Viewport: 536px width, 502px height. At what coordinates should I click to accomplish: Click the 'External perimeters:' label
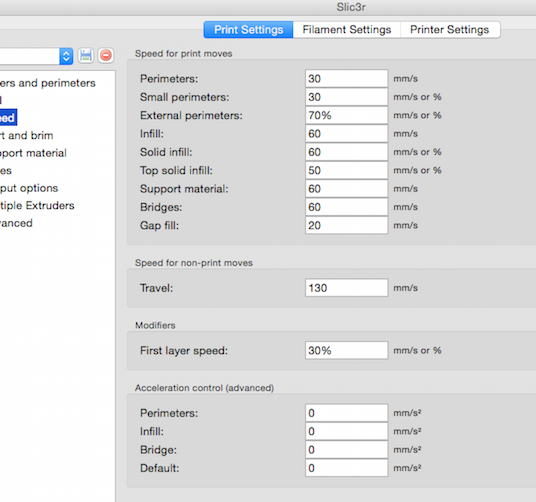tap(191, 116)
